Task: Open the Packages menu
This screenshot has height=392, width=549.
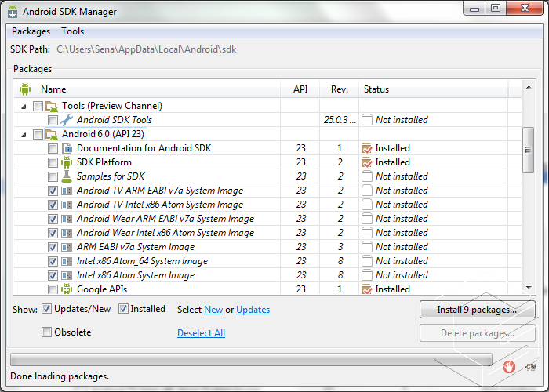Action: (x=31, y=31)
